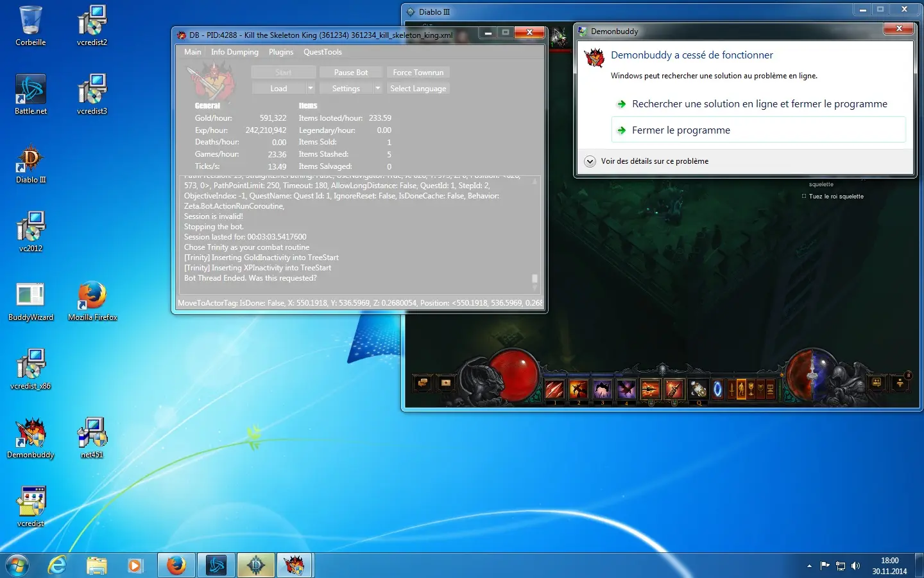Activate Diablo skill slot 1 icon
924x578 pixels.
(554, 389)
